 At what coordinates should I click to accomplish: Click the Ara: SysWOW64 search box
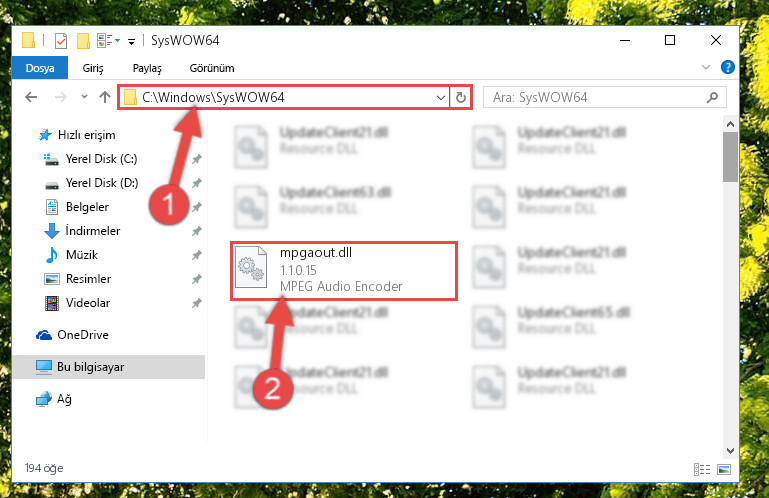[x=604, y=97]
